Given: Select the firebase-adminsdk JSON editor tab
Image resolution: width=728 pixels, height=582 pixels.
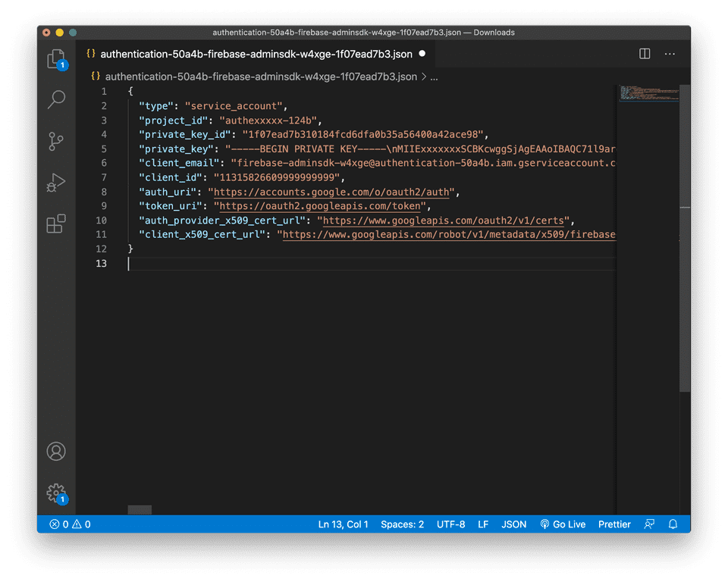Looking at the screenshot, I should pyautogui.click(x=256, y=54).
